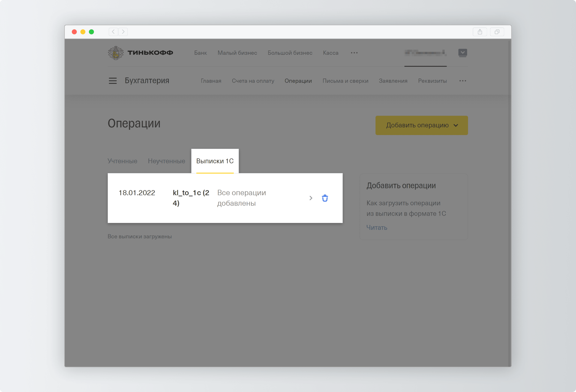Expand more items in the Бухгалтерия menu
Image resolution: width=576 pixels, height=392 pixels.
pyautogui.click(x=463, y=81)
